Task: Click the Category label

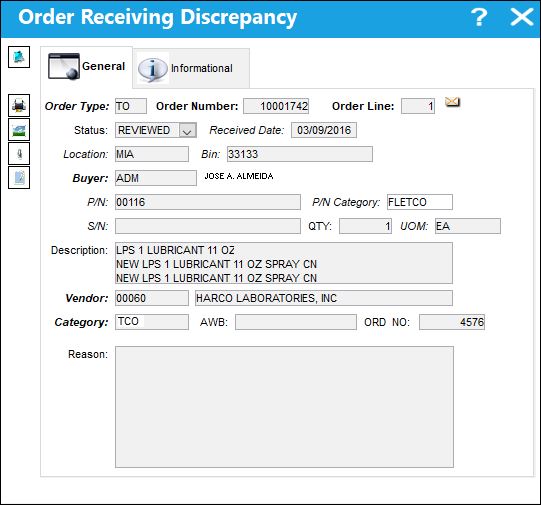Action: [x=81, y=322]
